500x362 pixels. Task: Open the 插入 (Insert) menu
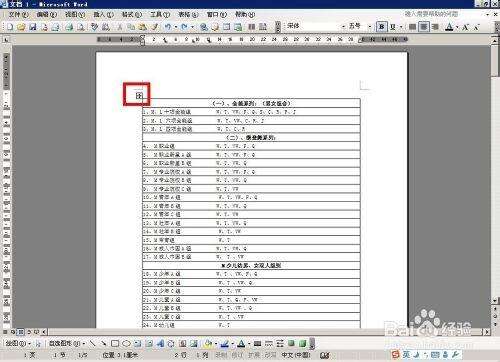(104, 15)
